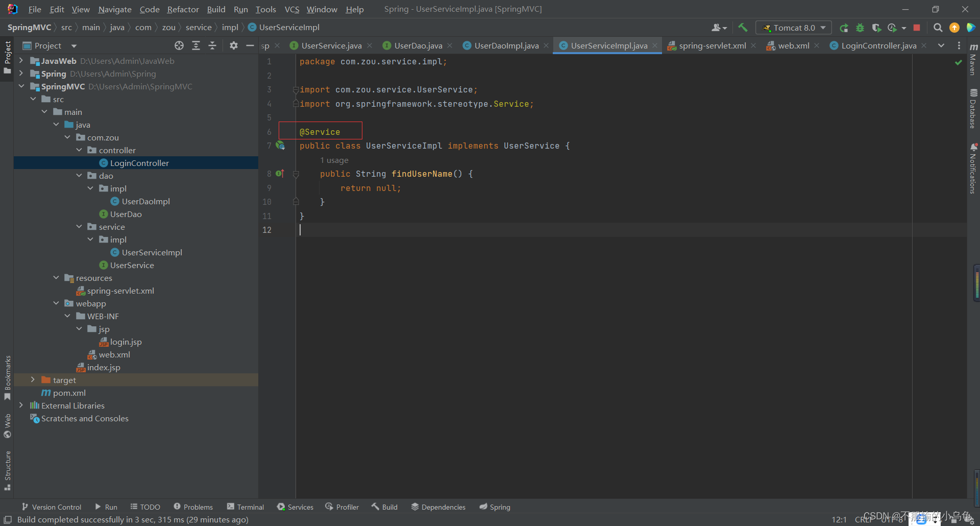Screen dimensions: 980x526
Task: Expand the JavaWeb project node
Action: coord(21,61)
